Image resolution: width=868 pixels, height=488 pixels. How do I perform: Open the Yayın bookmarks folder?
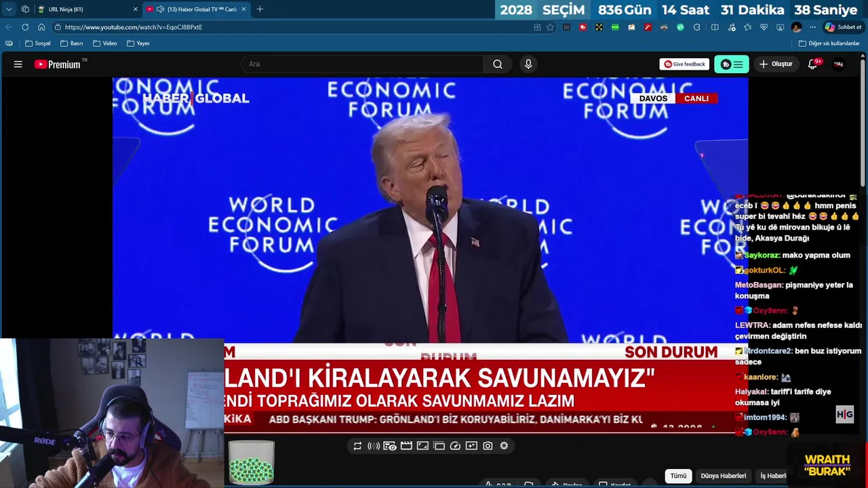click(x=138, y=43)
